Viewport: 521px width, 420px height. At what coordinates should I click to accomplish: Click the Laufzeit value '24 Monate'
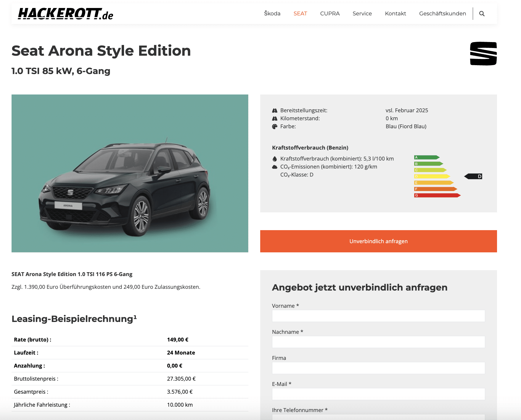click(x=181, y=353)
